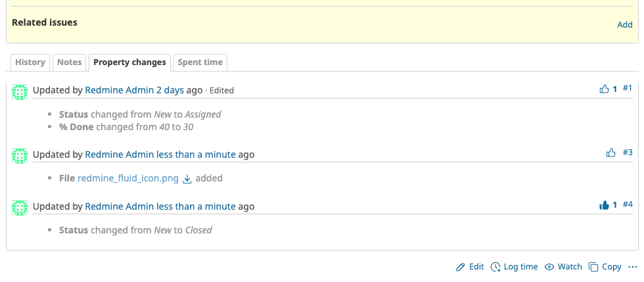This screenshot has width=644, height=282.
Task: Click the Edit pencil icon
Action: click(461, 267)
